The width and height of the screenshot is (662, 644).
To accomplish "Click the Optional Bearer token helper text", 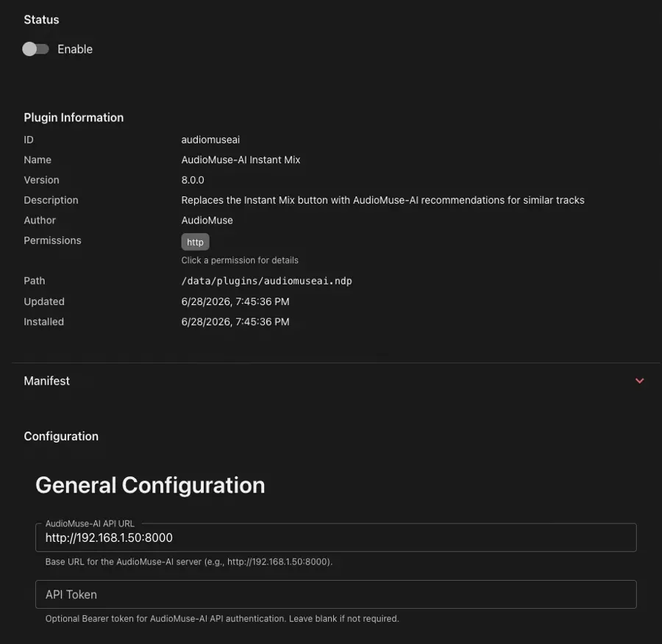I will pyautogui.click(x=222, y=619).
